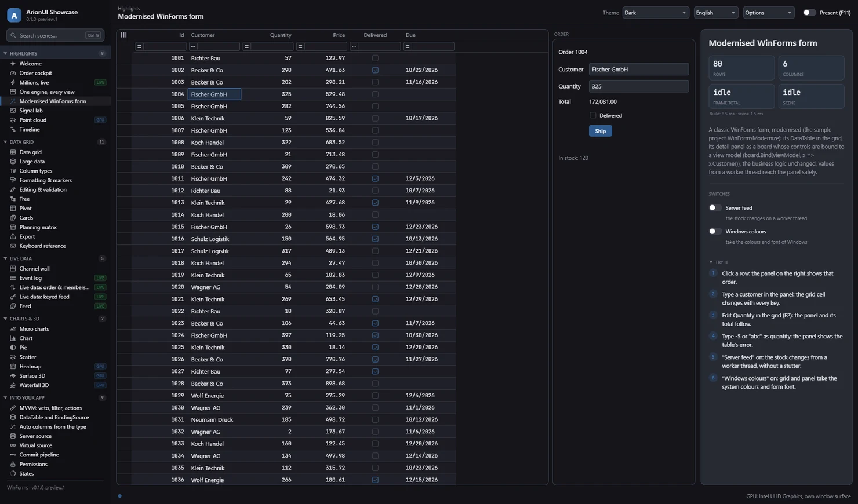Toggle the Present (F11) switch
The width and height of the screenshot is (858, 504).
tap(809, 13)
